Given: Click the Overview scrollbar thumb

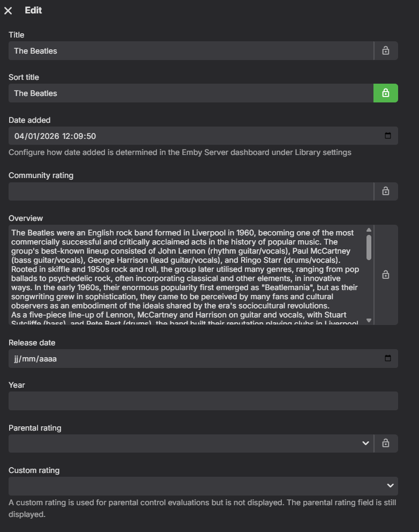Looking at the screenshot, I should (x=369, y=247).
